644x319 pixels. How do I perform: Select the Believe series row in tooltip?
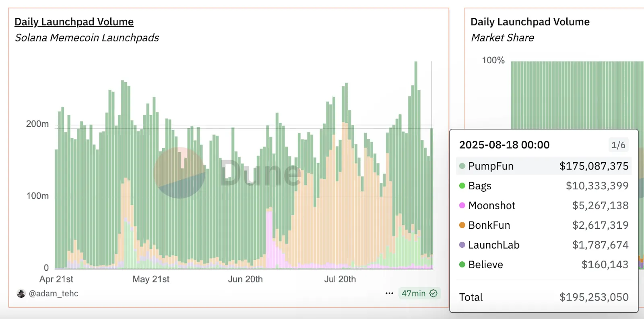tap(543, 265)
